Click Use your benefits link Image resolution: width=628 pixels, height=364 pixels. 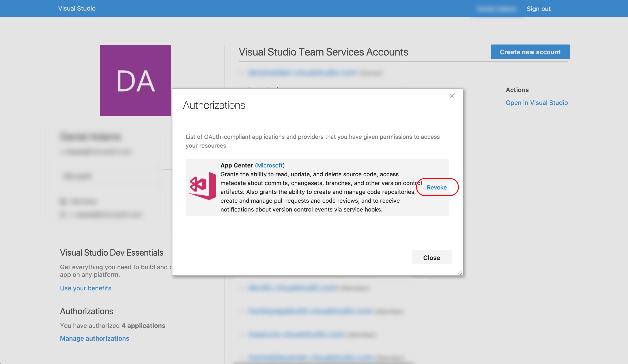point(85,287)
